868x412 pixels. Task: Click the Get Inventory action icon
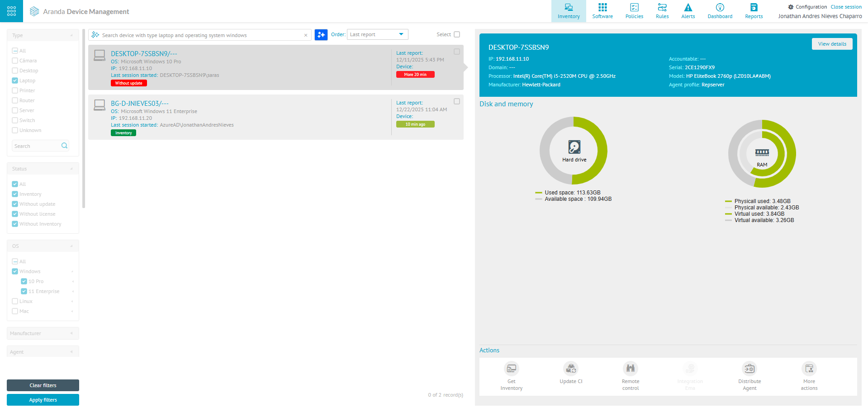point(511,369)
